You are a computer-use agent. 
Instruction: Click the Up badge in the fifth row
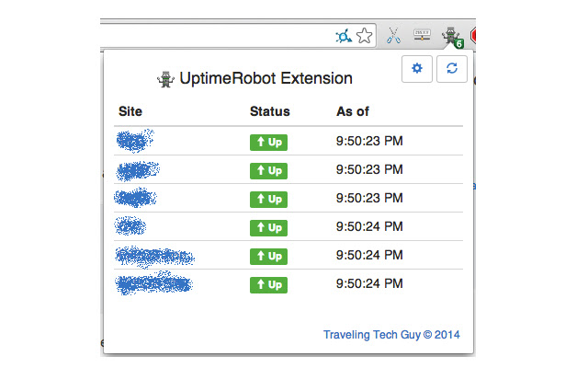pos(268,257)
